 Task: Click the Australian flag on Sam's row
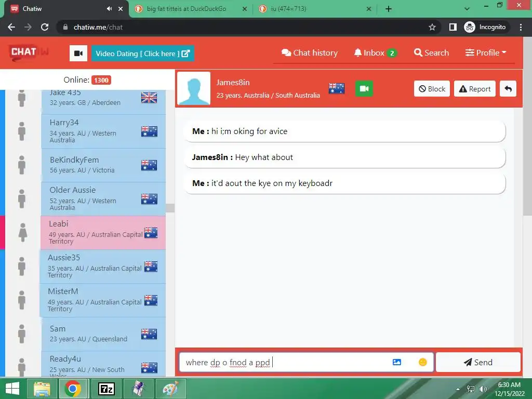(x=149, y=334)
